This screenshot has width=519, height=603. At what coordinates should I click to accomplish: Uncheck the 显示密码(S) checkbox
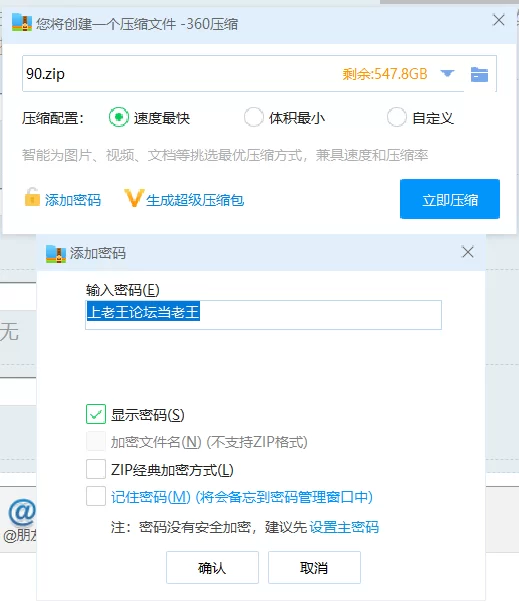(96, 414)
